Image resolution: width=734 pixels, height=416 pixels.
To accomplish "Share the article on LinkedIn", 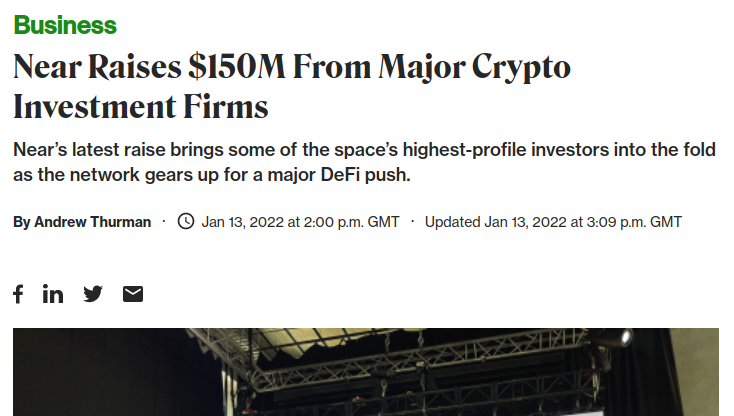I will point(53,293).
